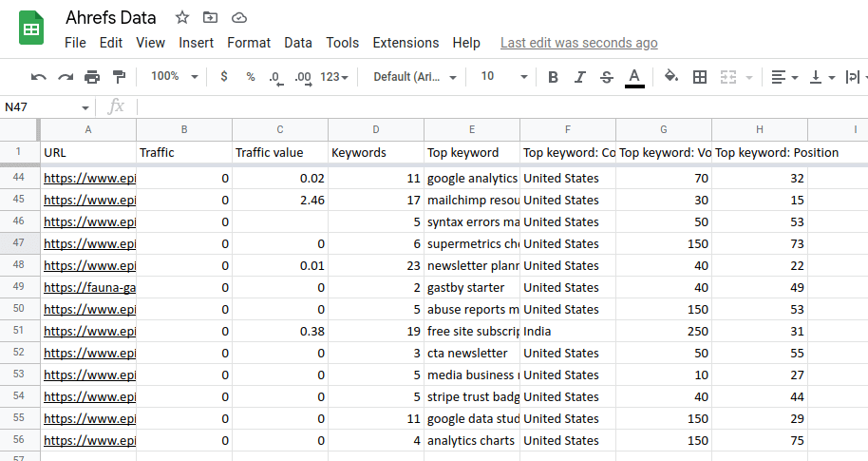Open the URL link in row 49
This screenshot has width=868, height=461.
(89, 288)
